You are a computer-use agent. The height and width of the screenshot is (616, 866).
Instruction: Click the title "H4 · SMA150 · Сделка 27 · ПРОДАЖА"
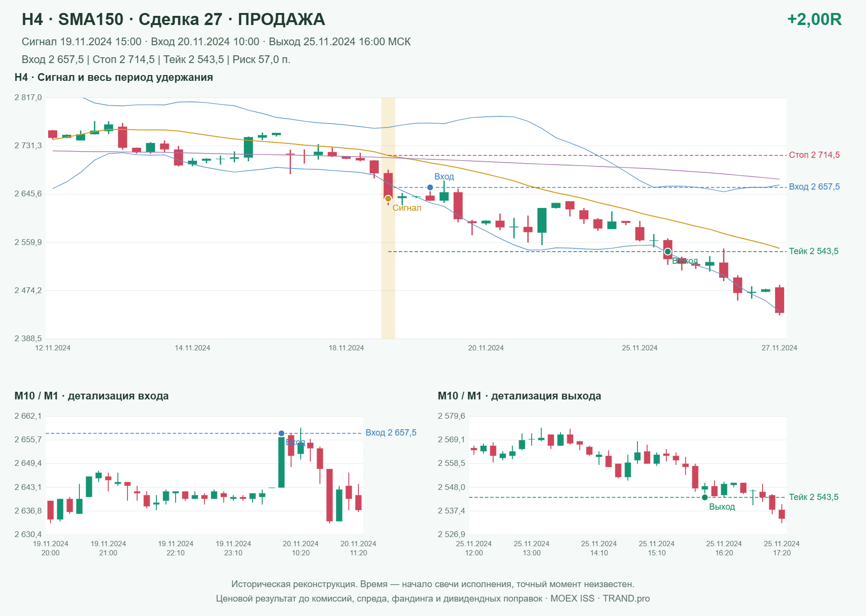click(x=173, y=19)
